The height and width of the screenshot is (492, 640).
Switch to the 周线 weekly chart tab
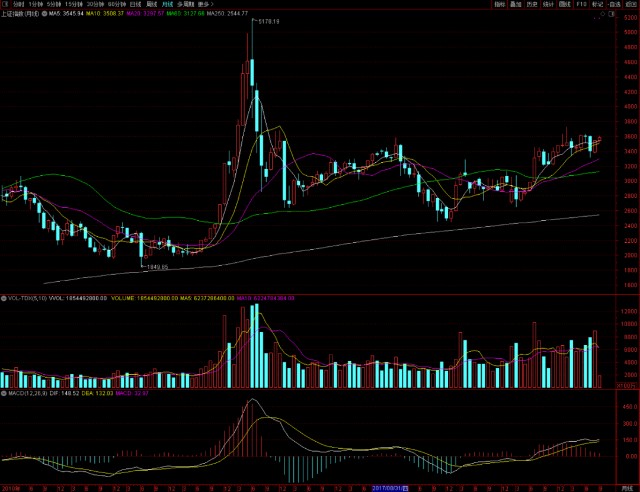click(151, 4)
